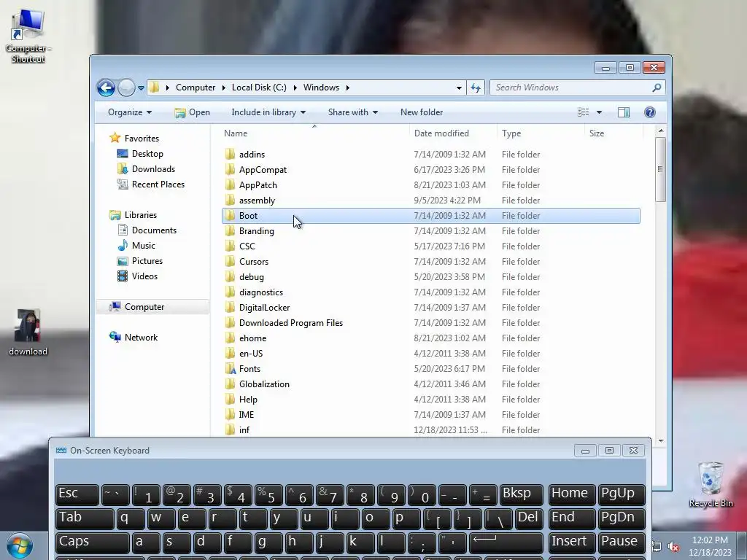Click the PgDn key on On-Screen Keyboard
The height and width of the screenshot is (560, 747).
click(622, 518)
